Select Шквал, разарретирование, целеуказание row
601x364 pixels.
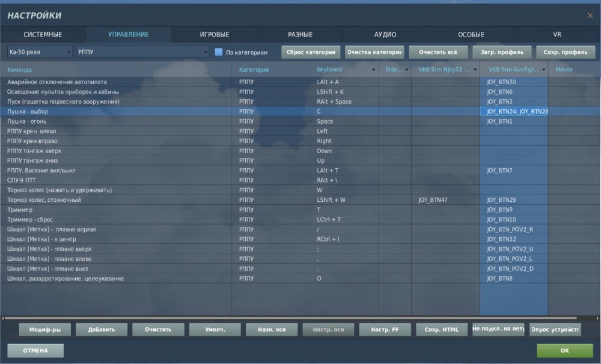click(x=300, y=279)
